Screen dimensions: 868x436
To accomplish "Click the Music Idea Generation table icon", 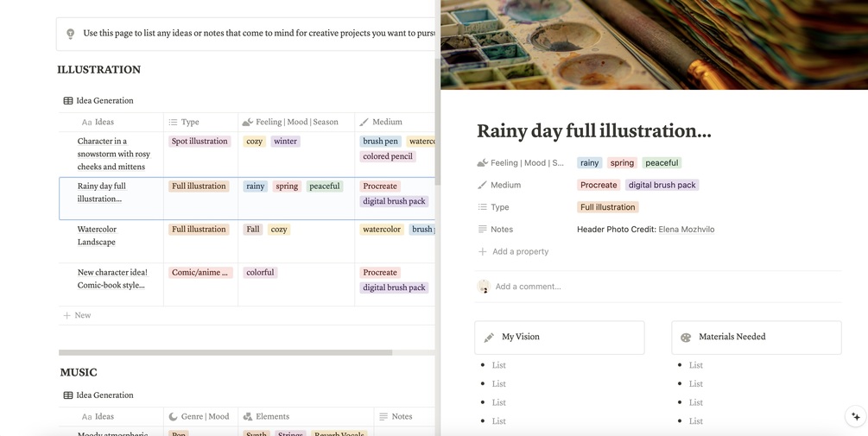I will pyautogui.click(x=68, y=395).
